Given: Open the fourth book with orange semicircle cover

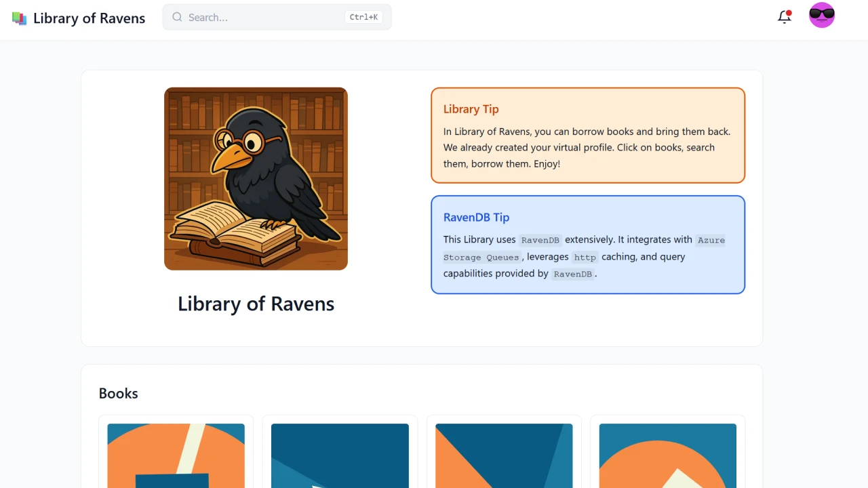Looking at the screenshot, I should pos(668,455).
